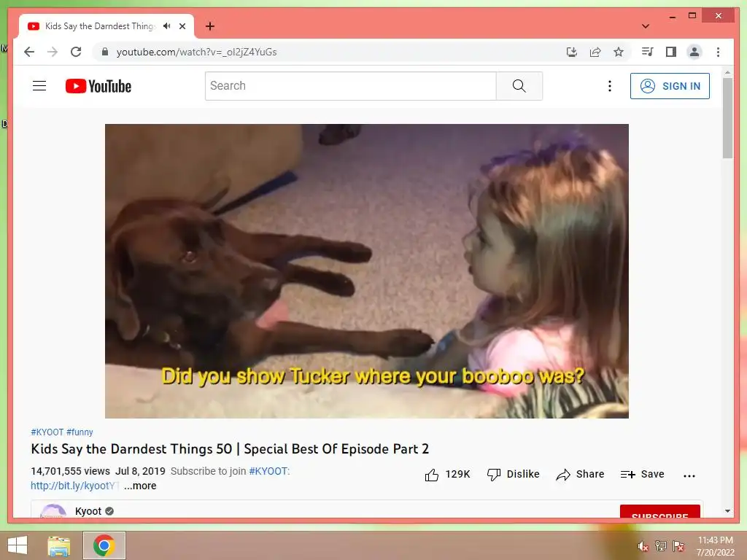
Task: Open the http://bit.ly/kyootY link
Action: tap(72, 486)
